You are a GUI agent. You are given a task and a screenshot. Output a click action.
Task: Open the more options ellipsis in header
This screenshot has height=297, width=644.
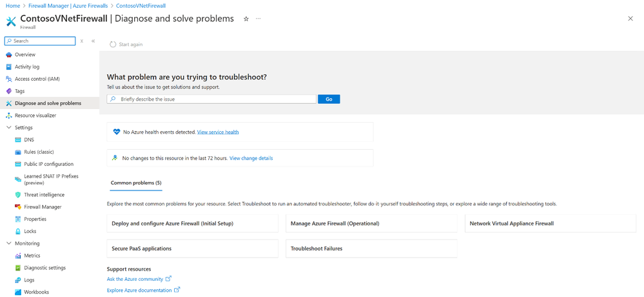click(x=258, y=19)
